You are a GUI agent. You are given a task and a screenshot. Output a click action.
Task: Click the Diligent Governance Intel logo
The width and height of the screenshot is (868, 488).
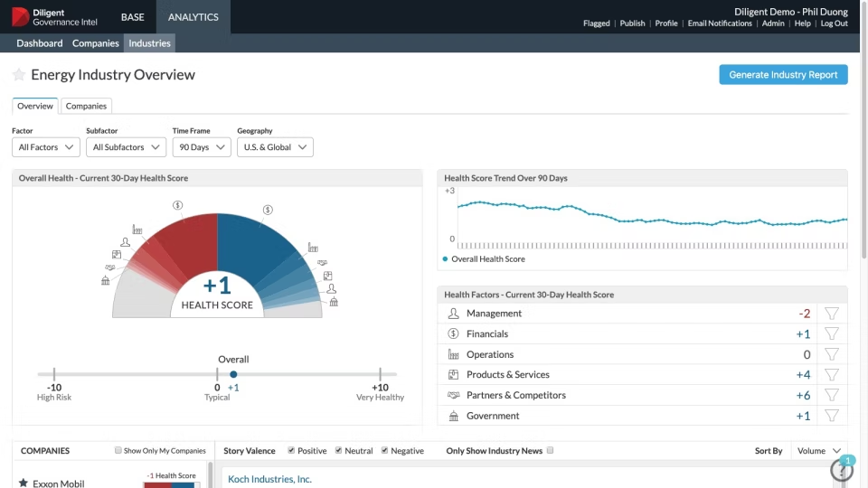click(54, 17)
